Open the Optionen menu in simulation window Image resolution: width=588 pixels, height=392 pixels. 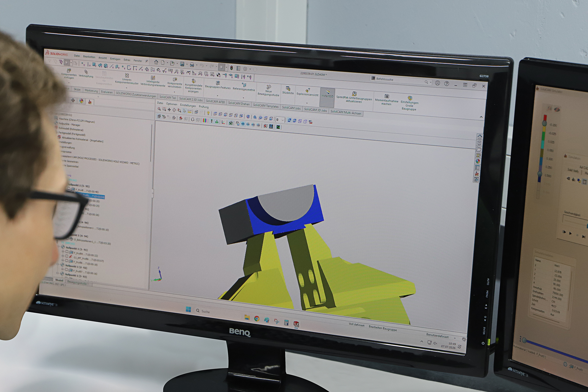point(171,104)
